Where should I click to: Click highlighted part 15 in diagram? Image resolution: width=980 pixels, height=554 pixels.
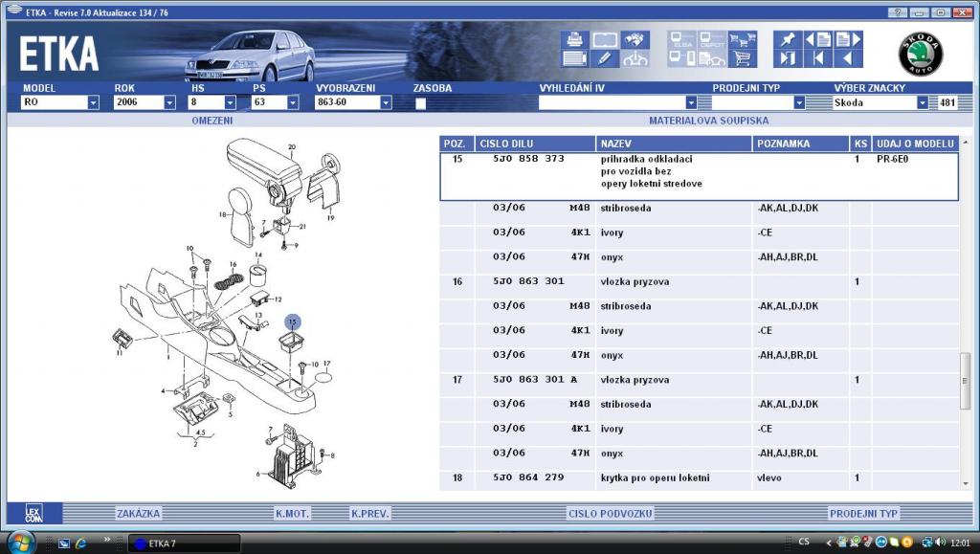click(293, 322)
